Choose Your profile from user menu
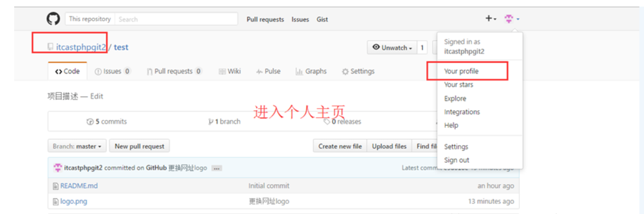This screenshot has width=644, height=214. tap(461, 71)
